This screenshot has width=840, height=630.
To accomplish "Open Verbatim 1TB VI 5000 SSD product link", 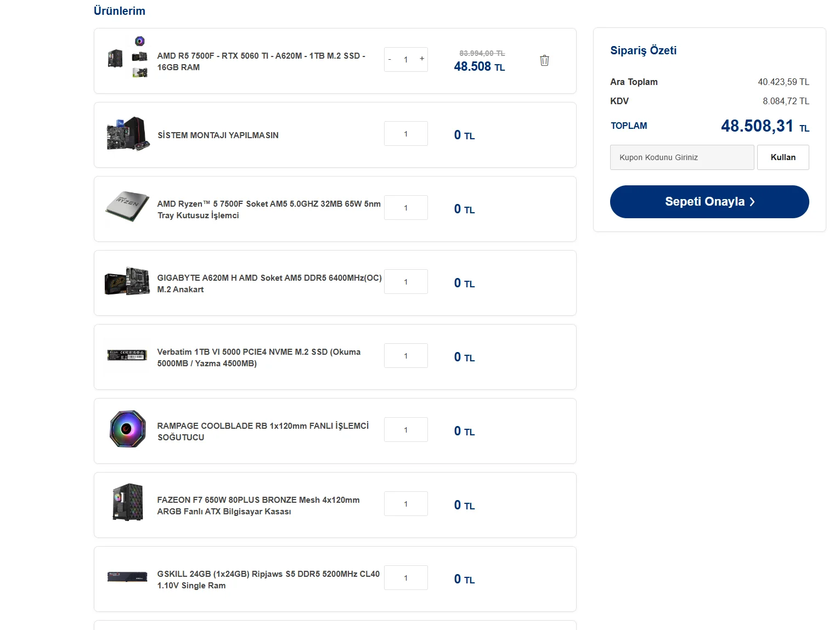I will coord(259,357).
